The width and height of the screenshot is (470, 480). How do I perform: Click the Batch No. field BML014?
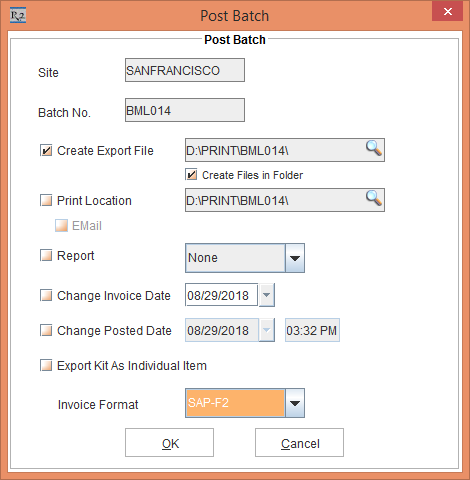tap(185, 110)
